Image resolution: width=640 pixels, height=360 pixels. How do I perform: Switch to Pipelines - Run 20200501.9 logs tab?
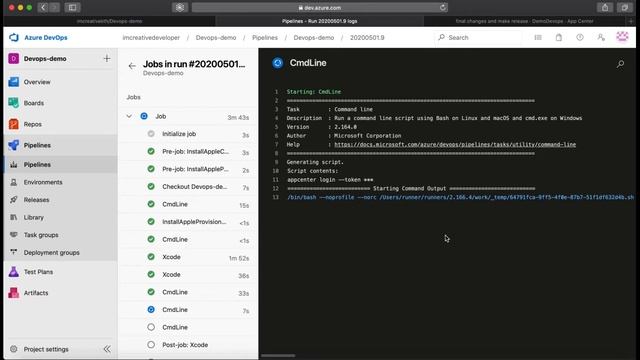click(320, 21)
